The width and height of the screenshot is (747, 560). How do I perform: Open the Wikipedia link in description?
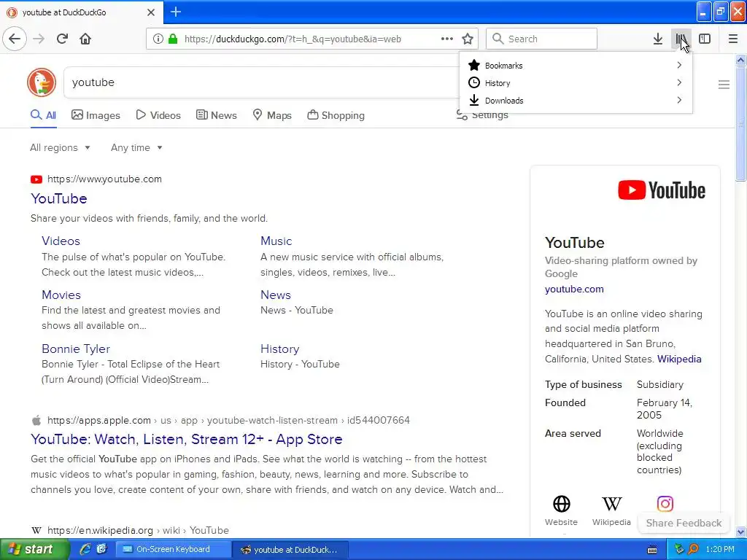click(x=679, y=359)
